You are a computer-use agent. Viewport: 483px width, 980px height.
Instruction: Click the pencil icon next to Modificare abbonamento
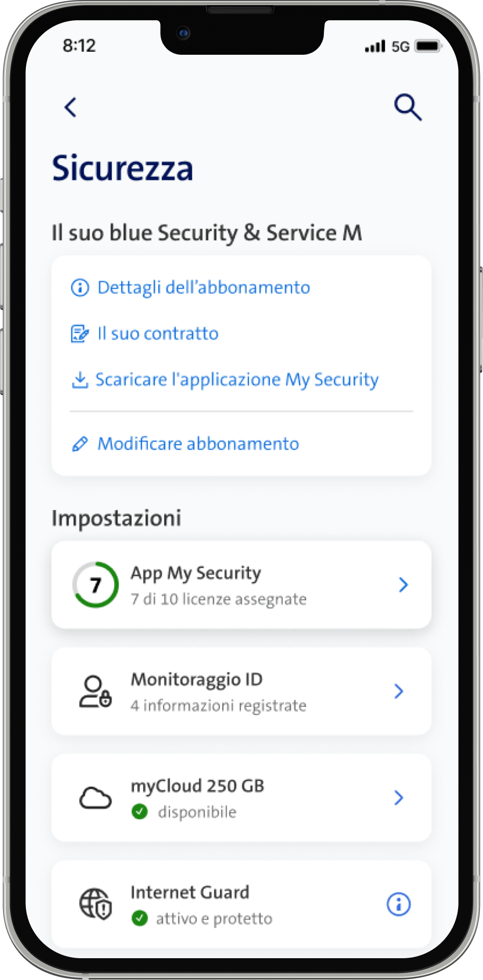[80, 444]
